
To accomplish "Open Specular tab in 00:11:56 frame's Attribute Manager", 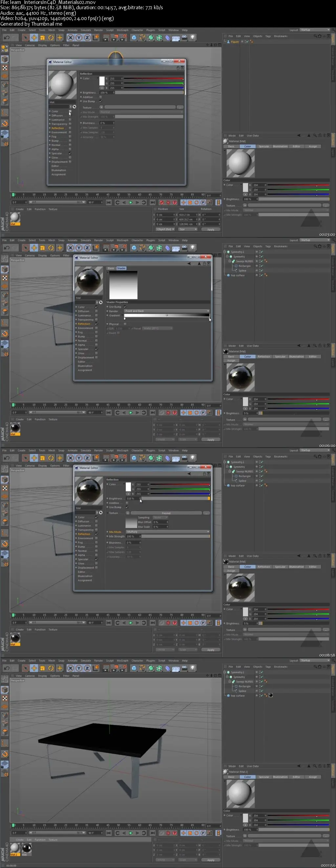I will pyautogui.click(x=263, y=777).
